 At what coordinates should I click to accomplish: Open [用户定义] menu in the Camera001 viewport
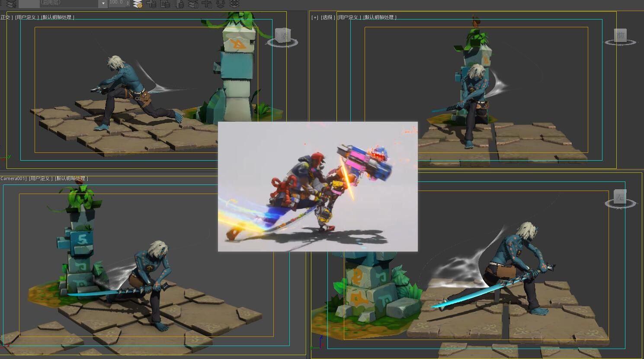41,178
